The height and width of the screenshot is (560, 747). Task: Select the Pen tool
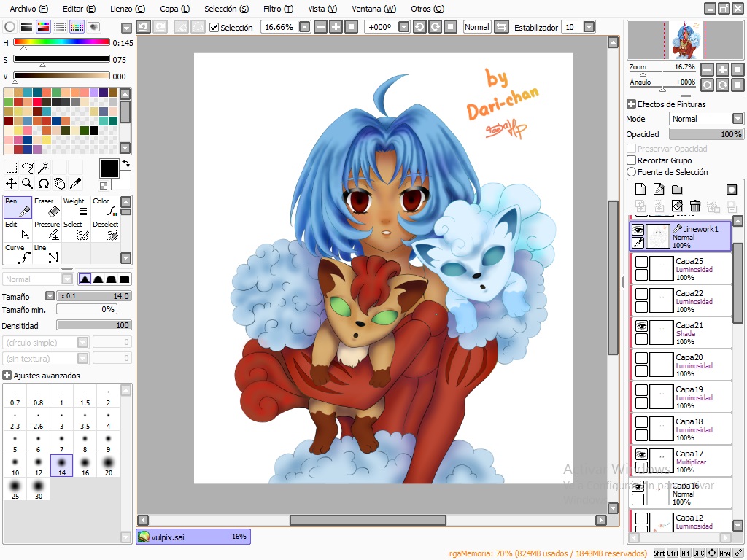pos(18,207)
